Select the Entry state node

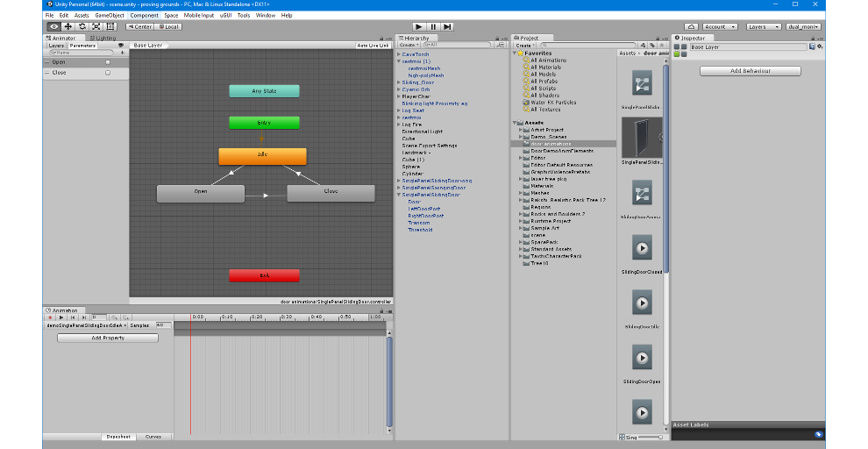[264, 123]
